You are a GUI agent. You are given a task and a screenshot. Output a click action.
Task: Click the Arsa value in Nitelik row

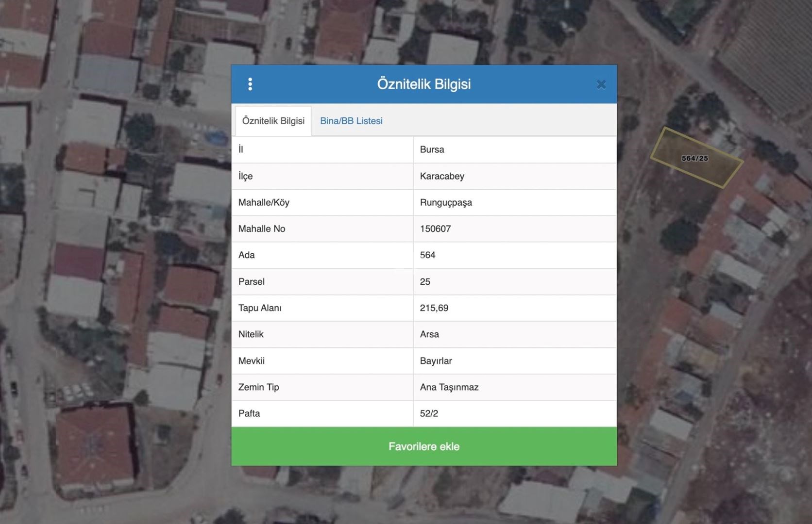(x=429, y=334)
